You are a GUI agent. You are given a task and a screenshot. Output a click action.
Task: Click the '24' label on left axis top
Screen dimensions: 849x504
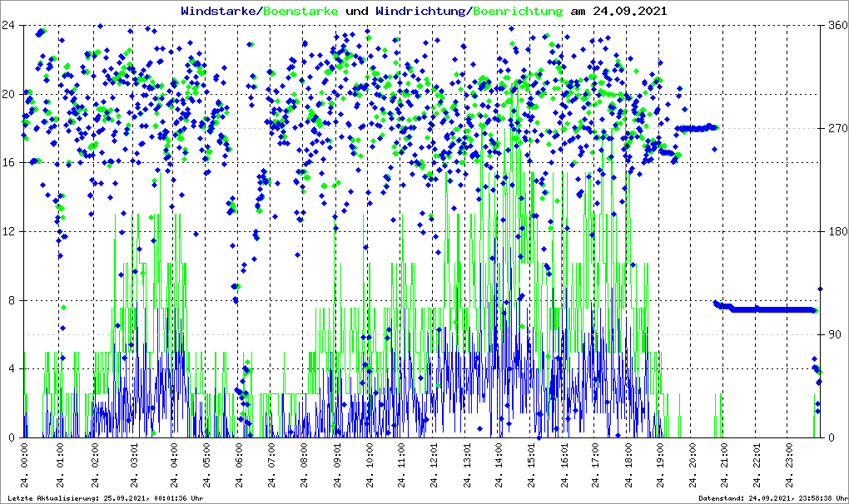(12, 25)
